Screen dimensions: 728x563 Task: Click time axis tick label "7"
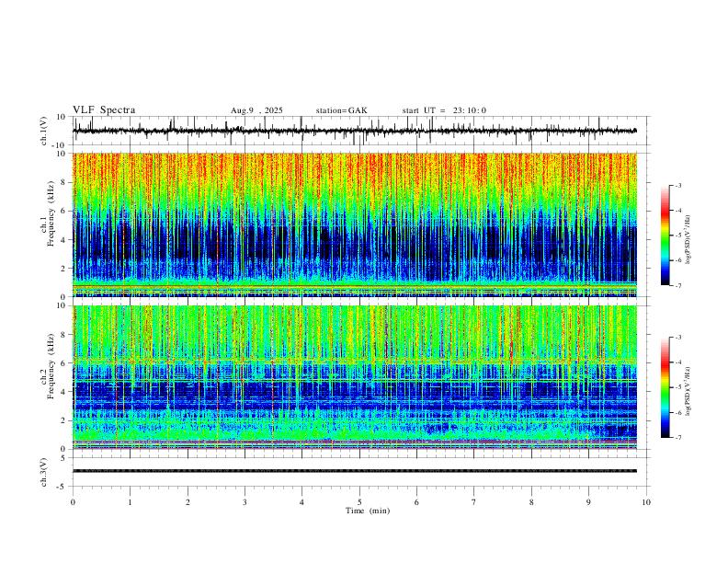click(x=473, y=502)
